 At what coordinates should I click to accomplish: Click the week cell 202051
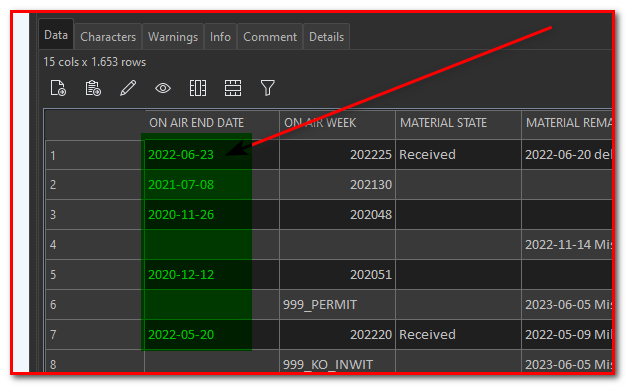pos(337,275)
